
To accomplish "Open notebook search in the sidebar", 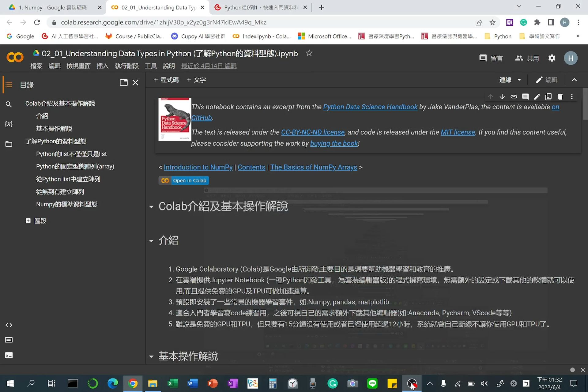I will coord(9,104).
